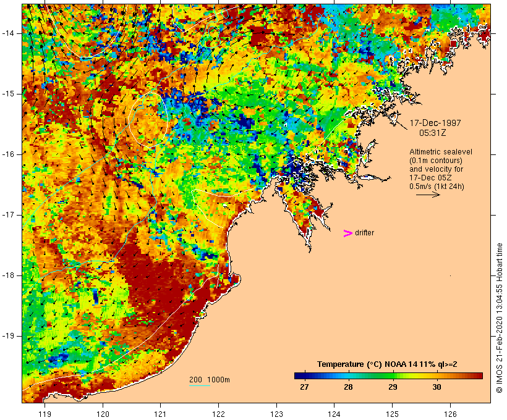The width and height of the screenshot is (507, 420).
Task: Click the 'drifter' legend label
Action: click(x=364, y=233)
